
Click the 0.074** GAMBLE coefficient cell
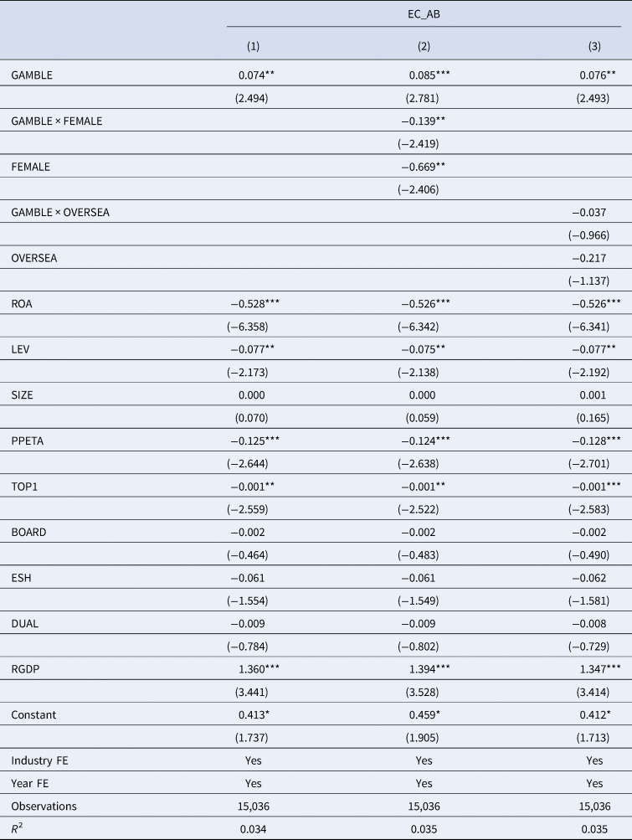tap(257, 75)
